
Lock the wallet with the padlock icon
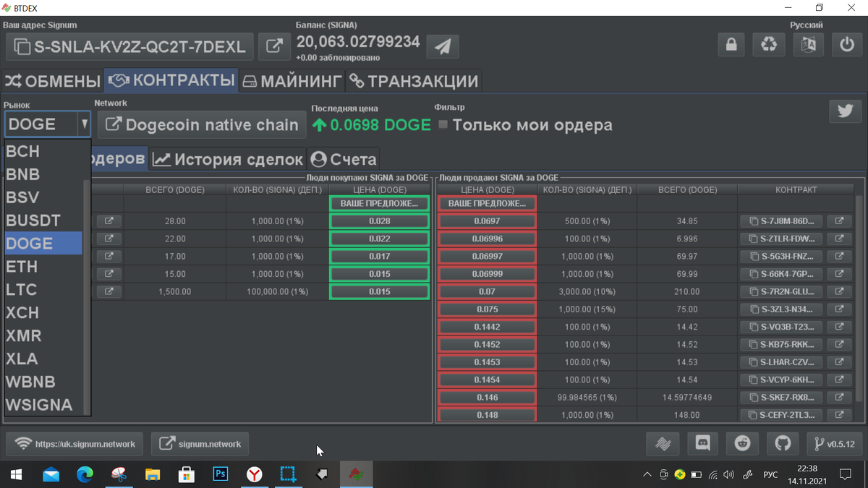(x=731, y=44)
